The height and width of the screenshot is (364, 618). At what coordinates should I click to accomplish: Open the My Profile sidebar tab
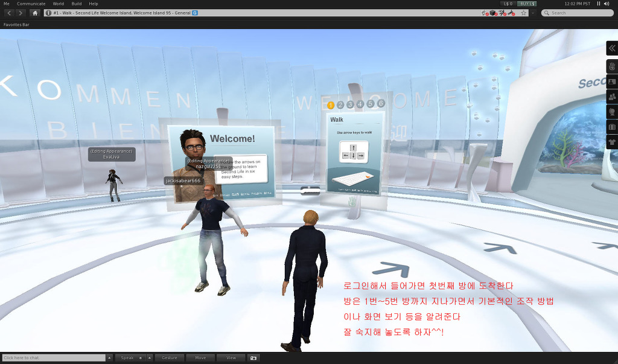pyautogui.click(x=612, y=81)
